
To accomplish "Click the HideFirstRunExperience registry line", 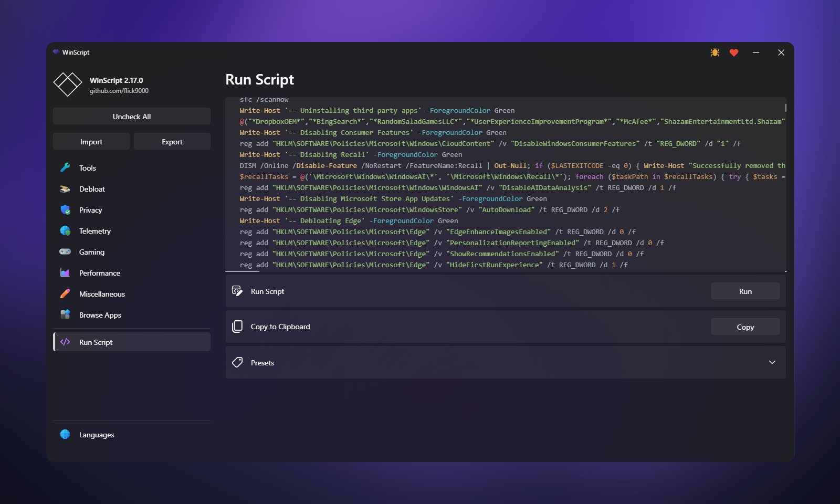I will (x=434, y=265).
